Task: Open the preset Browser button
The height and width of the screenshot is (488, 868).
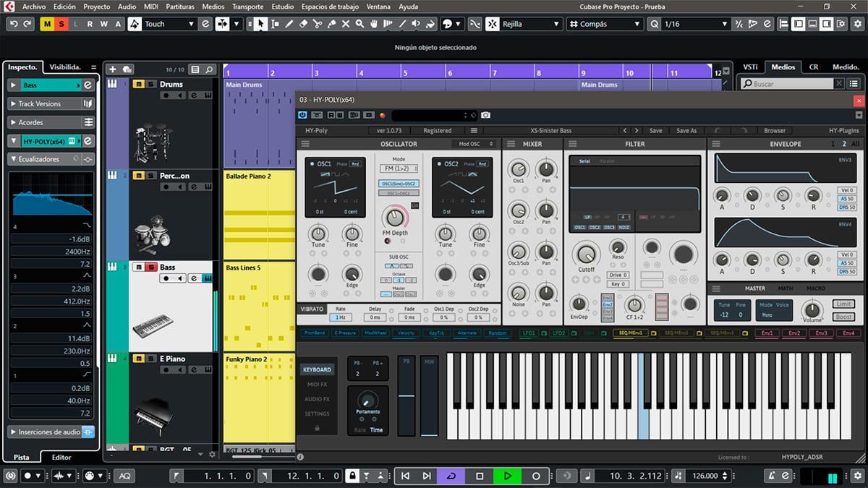Action: pyautogui.click(x=775, y=131)
